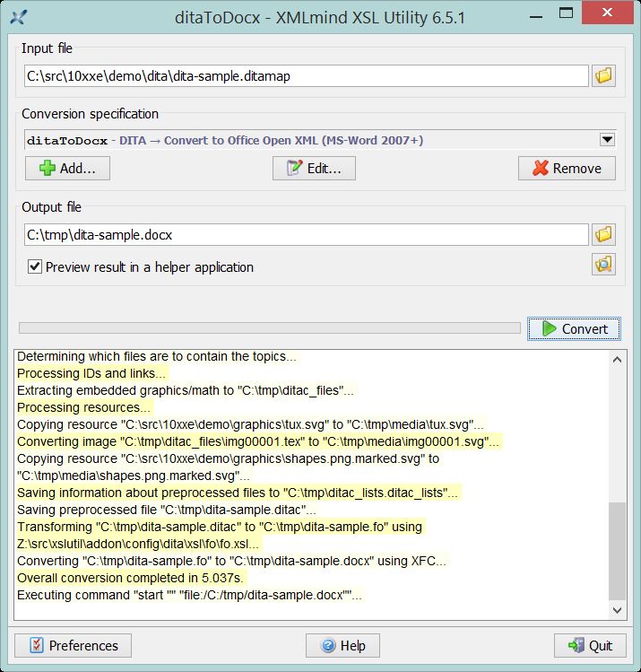641x672 pixels.
Task: Click the 'Converting image' img00001.tex log line
Action: pyautogui.click(x=258, y=441)
